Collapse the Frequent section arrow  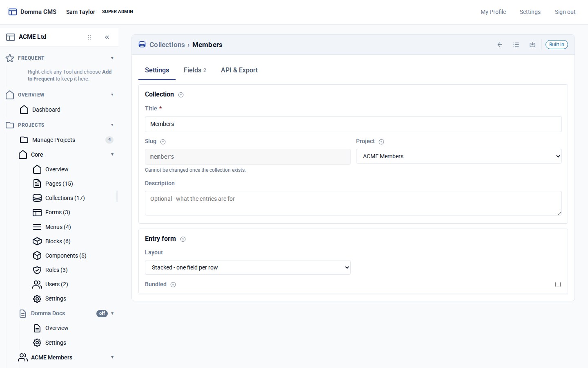click(x=112, y=58)
